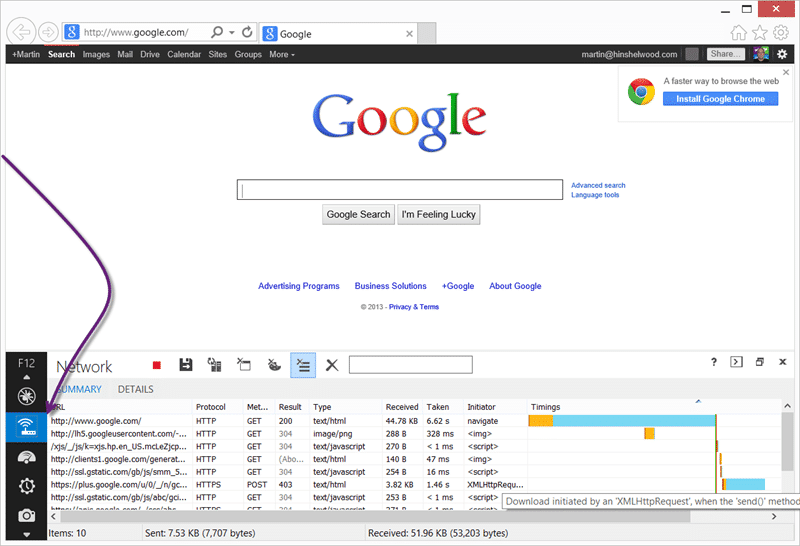Click into the Google search box
Image resolution: width=800 pixels, height=546 pixels.
pos(399,189)
